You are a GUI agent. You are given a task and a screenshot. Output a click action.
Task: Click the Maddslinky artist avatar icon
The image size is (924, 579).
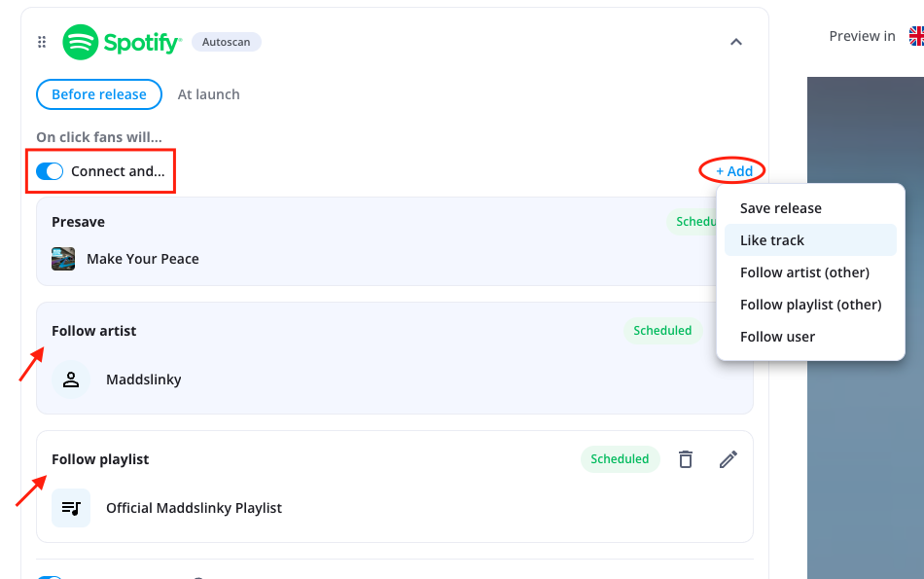pos(71,380)
